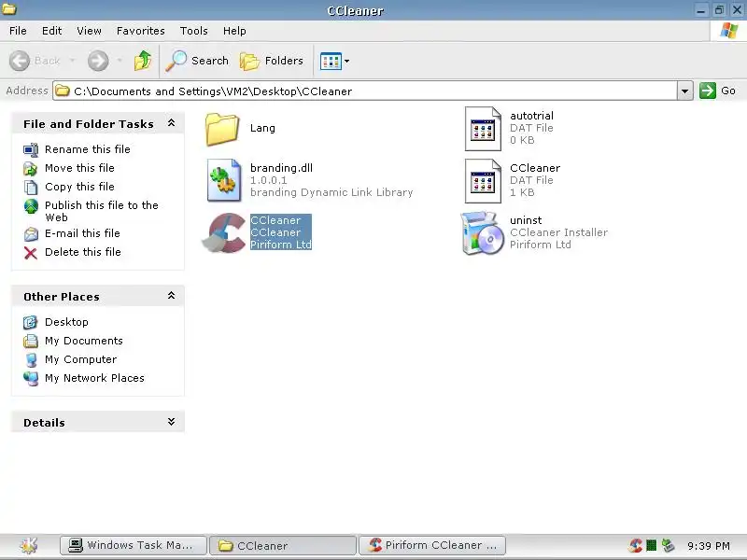
Task: Click the red X delete icon
Action: coord(31,253)
